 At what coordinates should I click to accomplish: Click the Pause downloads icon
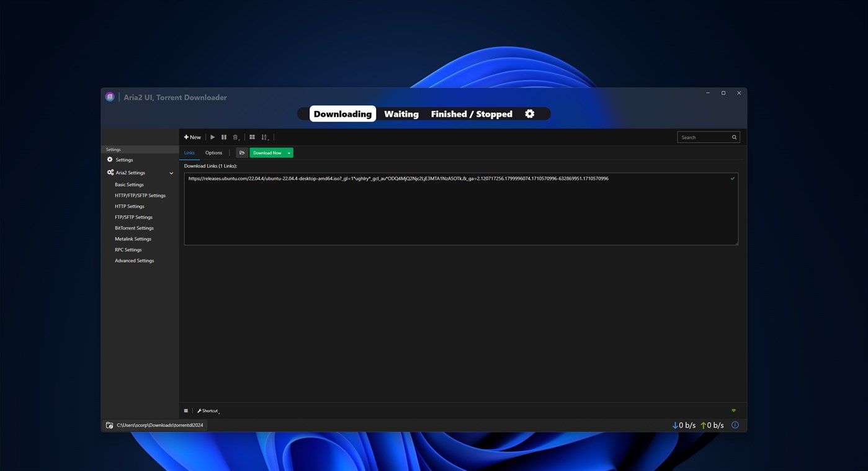224,137
